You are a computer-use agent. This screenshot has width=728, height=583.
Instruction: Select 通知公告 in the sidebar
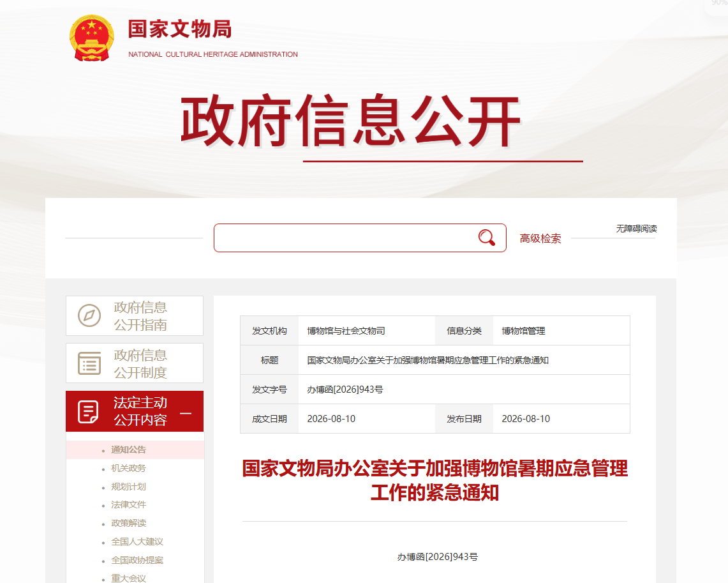129,450
